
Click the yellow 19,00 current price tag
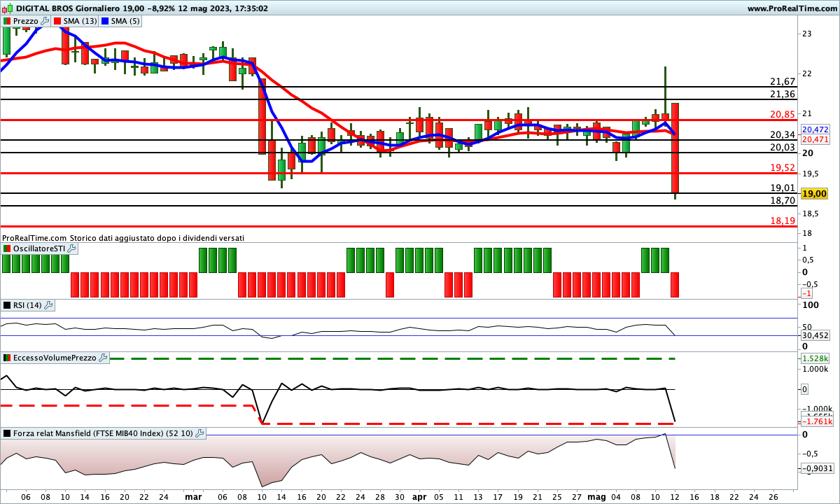tap(815, 193)
